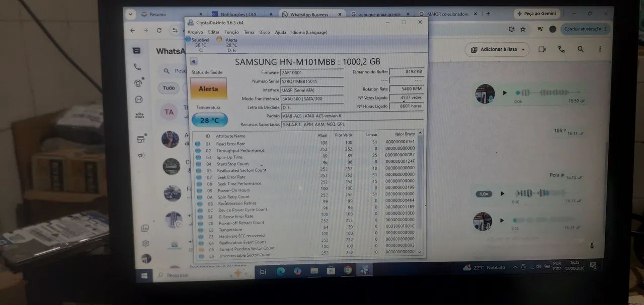Open new Chrome tab with plus

488,14
